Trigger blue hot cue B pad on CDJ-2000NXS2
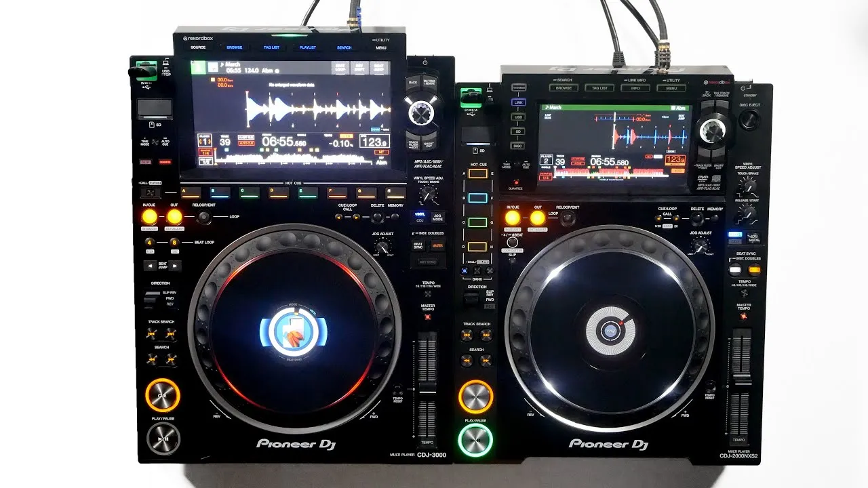This screenshot has height=488, width=868. (x=479, y=198)
